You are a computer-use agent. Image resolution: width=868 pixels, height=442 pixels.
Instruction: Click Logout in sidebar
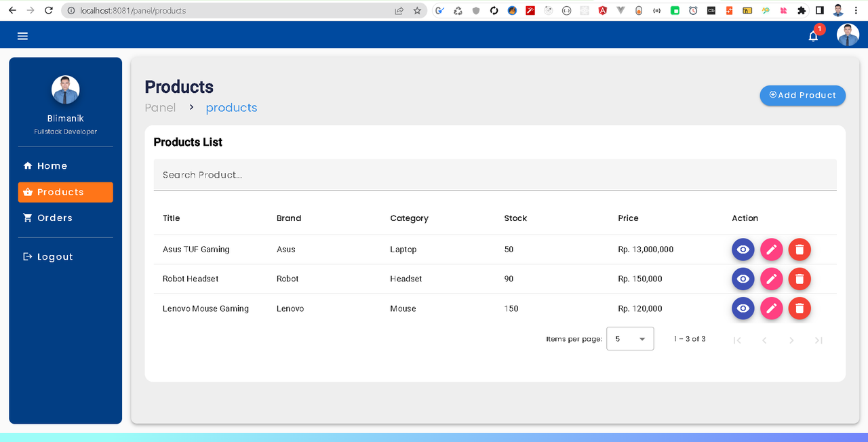(x=65, y=257)
